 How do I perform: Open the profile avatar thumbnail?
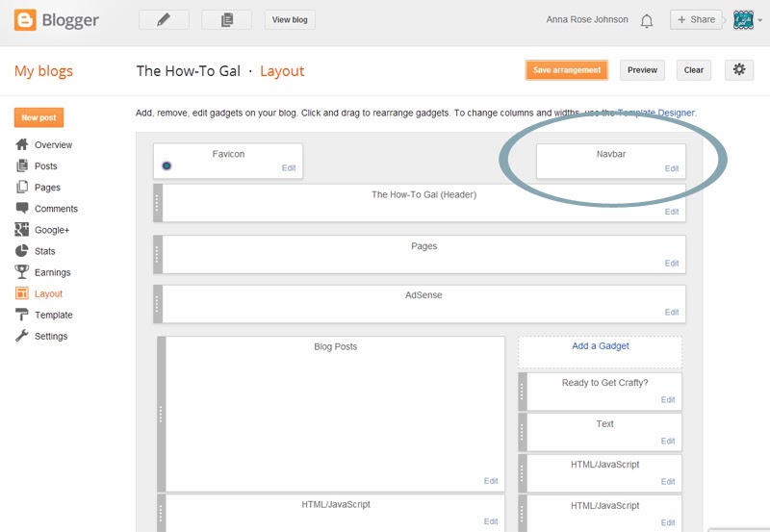tap(743, 20)
